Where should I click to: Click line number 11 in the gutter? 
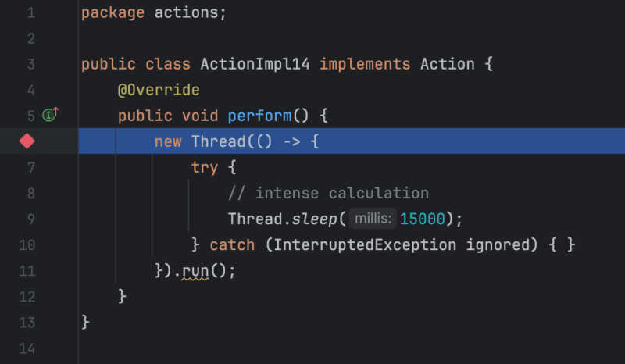[x=27, y=270]
